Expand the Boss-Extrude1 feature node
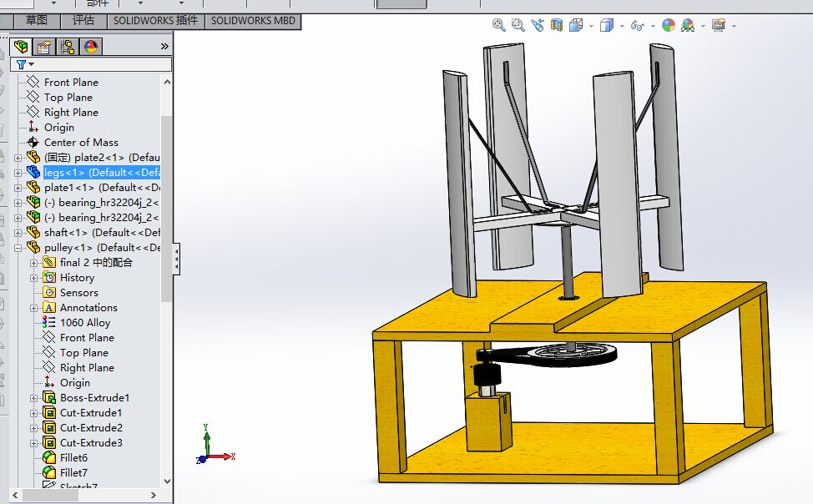 coord(33,398)
